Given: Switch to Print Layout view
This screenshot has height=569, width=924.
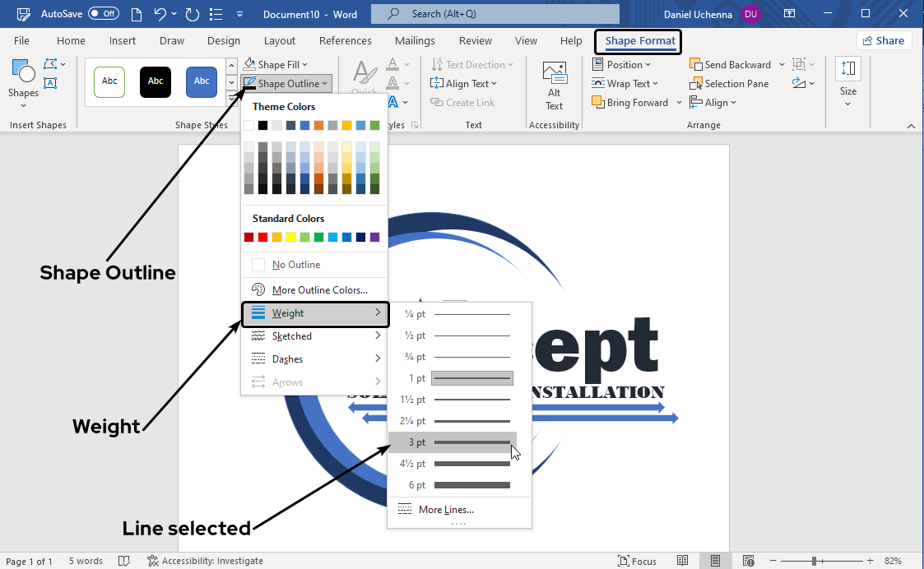Looking at the screenshot, I should click(715, 561).
